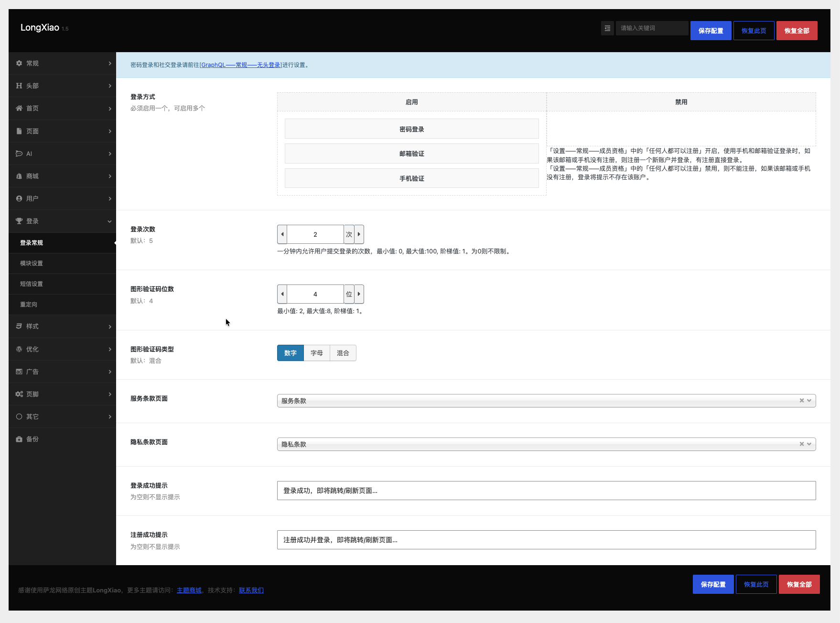
Task: Open the 联系我们 footer link
Action: [251, 590]
